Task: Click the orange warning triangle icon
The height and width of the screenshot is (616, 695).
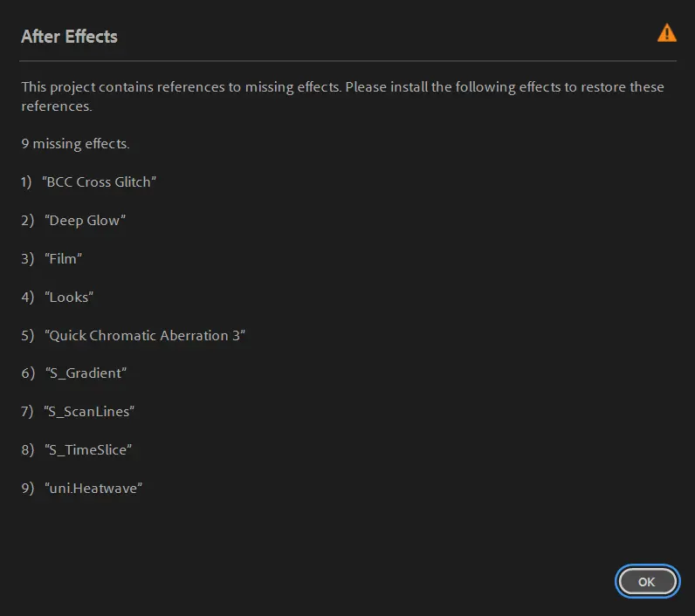Action: coord(666,34)
